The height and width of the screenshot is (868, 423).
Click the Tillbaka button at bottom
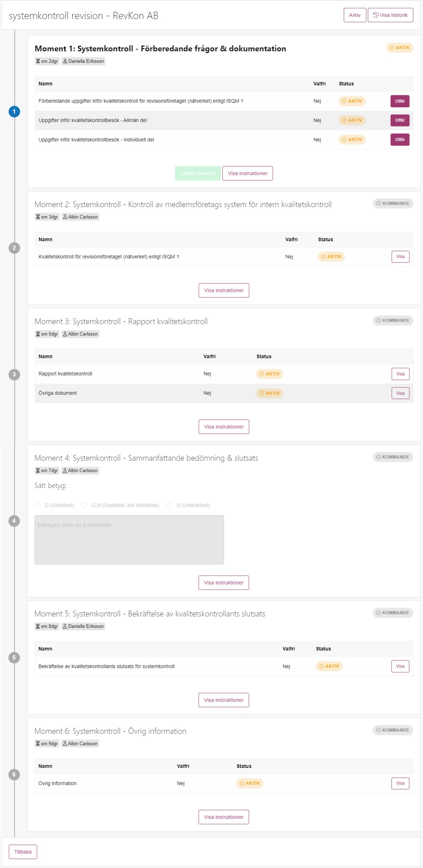click(x=23, y=852)
